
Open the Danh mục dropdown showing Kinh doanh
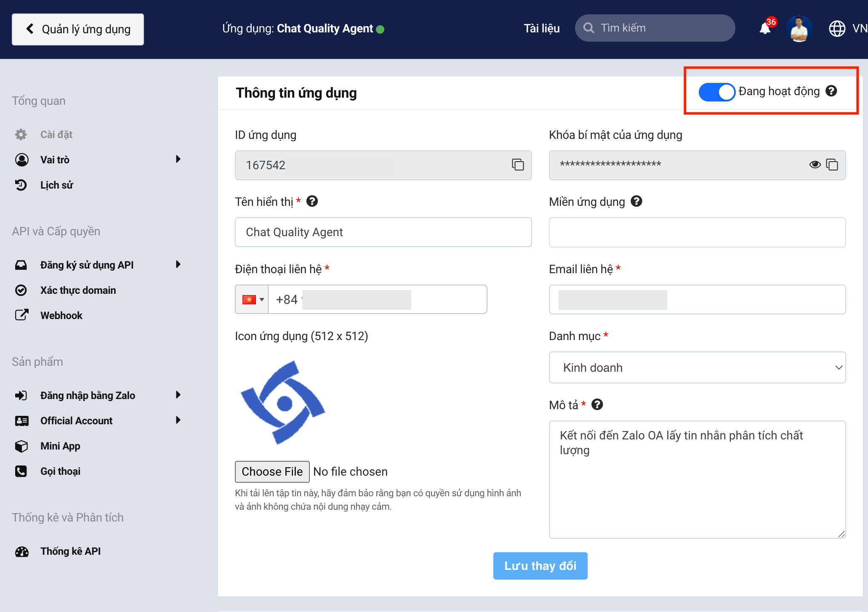[697, 367]
